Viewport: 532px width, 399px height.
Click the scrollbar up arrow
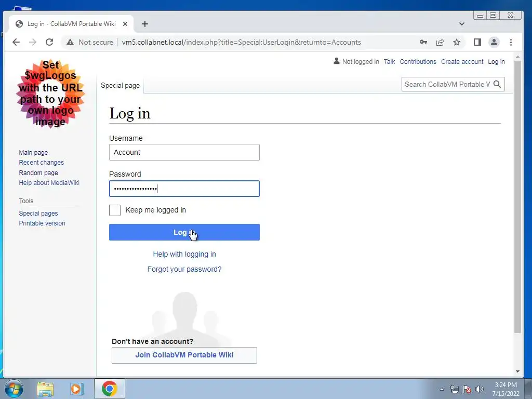click(517, 57)
